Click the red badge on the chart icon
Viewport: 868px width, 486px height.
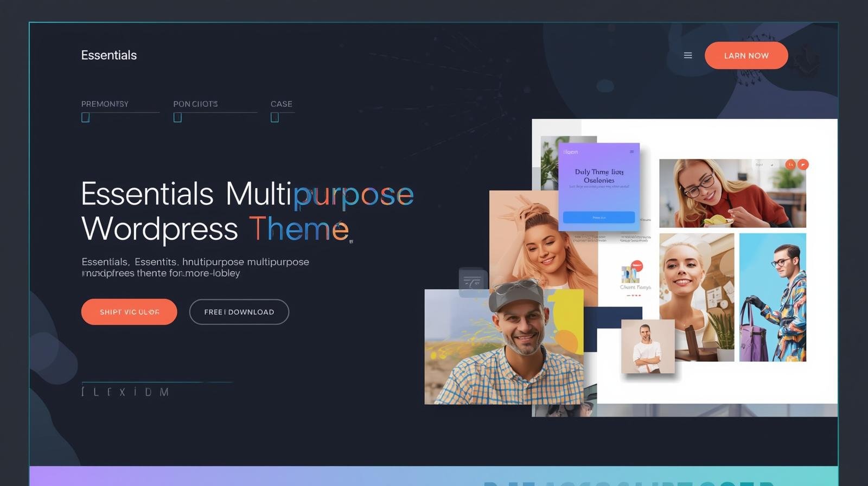pyautogui.click(x=637, y=266)
